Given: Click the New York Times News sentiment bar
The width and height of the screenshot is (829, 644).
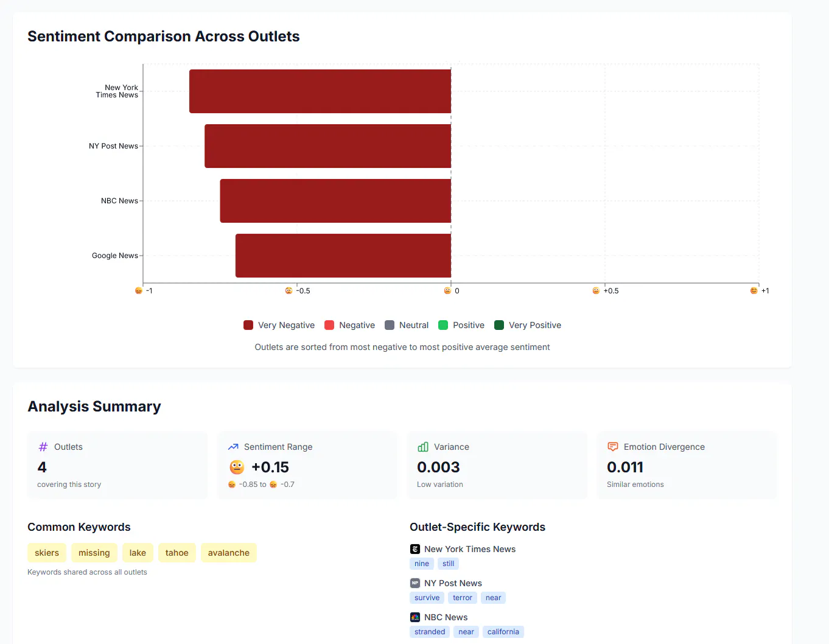Looking at the screenshot, I should pos(320,91).
